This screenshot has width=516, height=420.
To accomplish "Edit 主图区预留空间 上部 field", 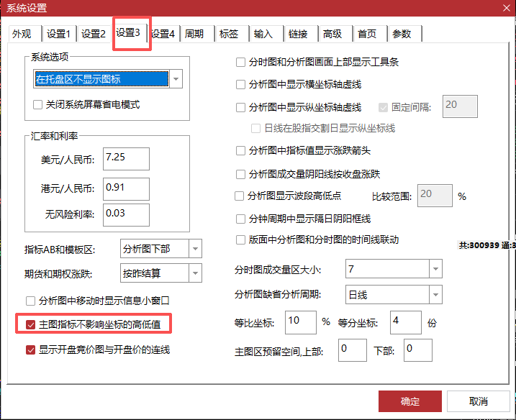I will pyautogui.click(x=353, y=350).
